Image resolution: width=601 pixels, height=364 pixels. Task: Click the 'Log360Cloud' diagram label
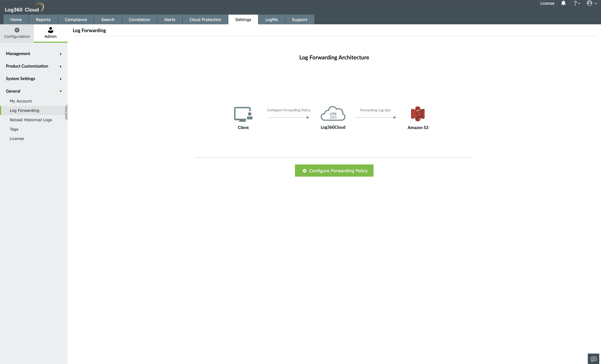coord(333,127)
